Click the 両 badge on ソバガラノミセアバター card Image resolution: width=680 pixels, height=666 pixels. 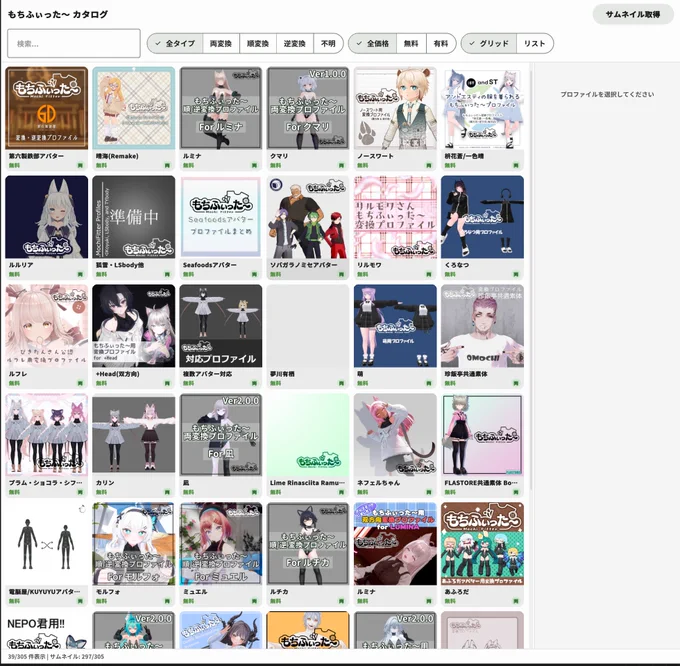[342, 274]
